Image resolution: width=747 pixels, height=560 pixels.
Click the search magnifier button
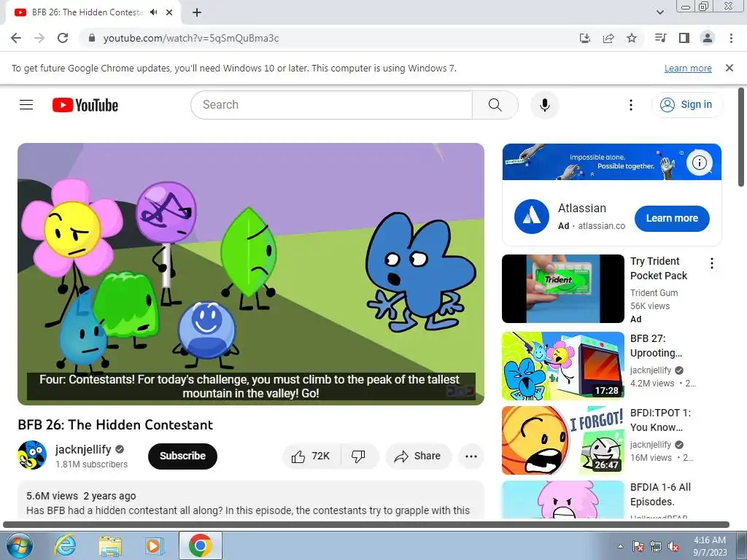point(495,105)
